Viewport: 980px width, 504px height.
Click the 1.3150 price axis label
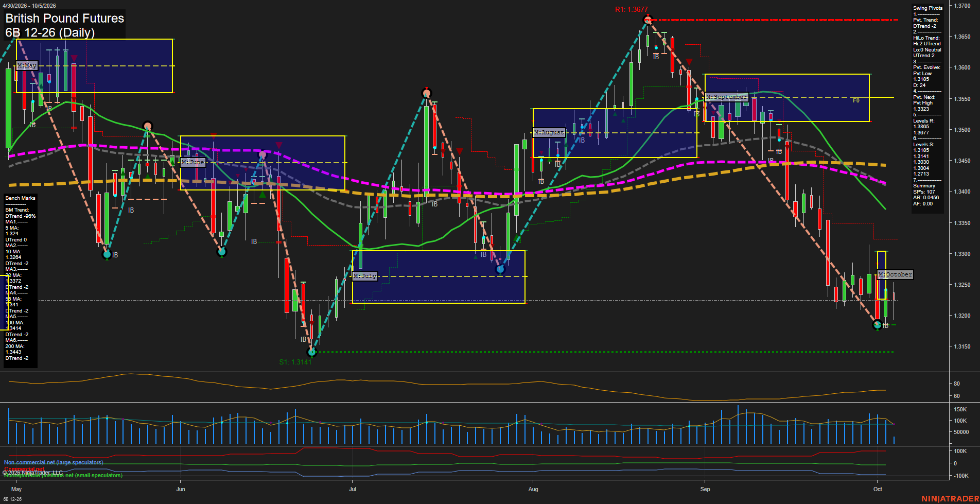click(962, 346)
